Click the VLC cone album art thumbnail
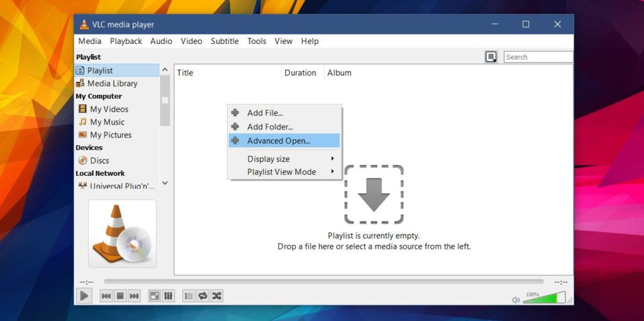 [x=123, y=234]
